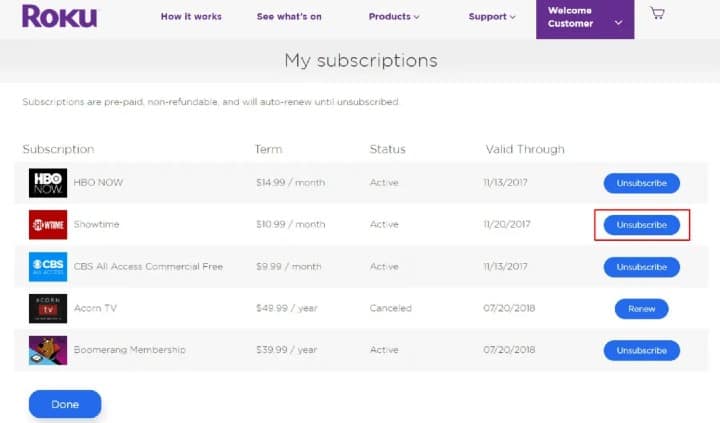
Task: Open the Welcome Customer account menu
Action: coord(585,19)
